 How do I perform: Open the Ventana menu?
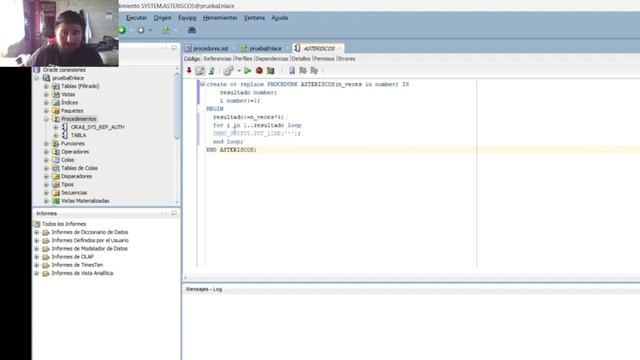(254, 18)
